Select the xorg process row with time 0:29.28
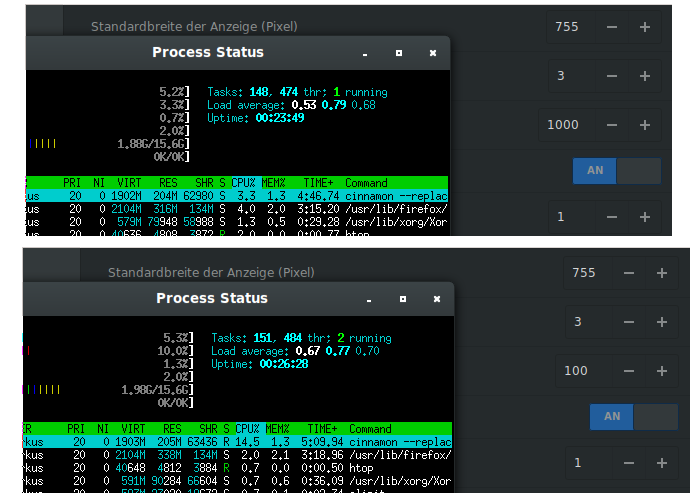Viewport: 700px width, 500px height. pos(237,222)
